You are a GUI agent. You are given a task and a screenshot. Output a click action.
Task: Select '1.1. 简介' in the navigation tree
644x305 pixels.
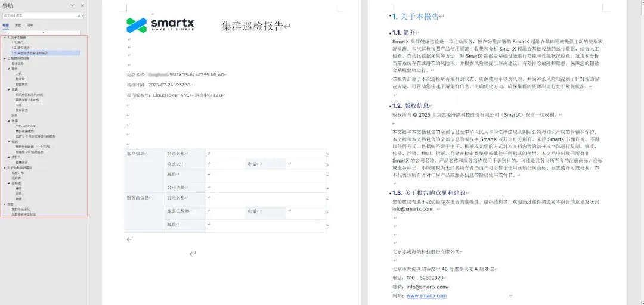(17, 43)
